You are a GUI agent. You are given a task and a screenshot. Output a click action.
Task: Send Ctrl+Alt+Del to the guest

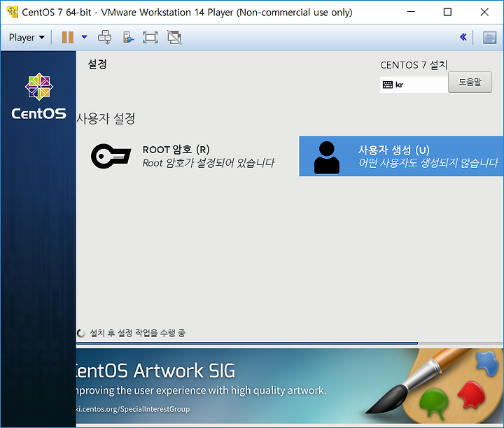coord(105,37)
